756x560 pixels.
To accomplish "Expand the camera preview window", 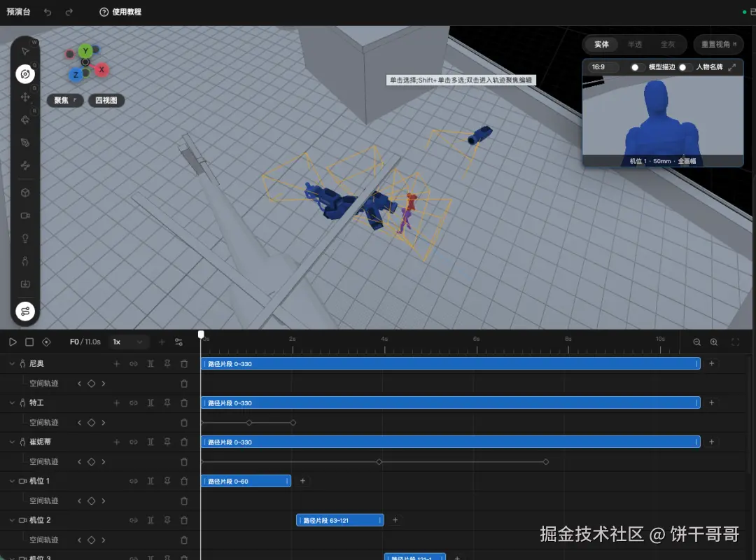I will (732, 67).
